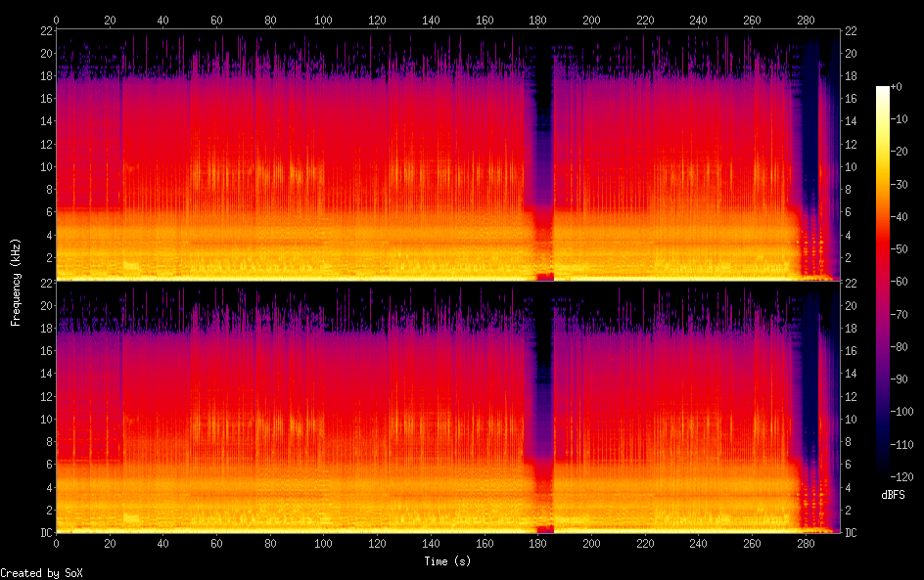
Task: Click the "-110" color scale label
Action: coord(902,445)
